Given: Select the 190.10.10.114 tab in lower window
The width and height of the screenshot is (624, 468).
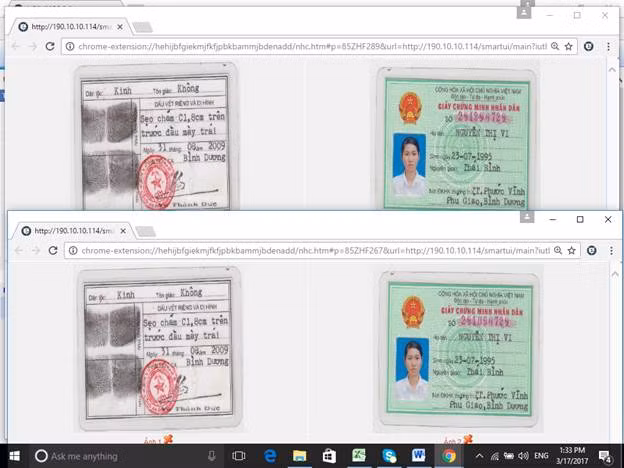Looking at the screenshot, I should pyautogui.click(x=73, y=231).
